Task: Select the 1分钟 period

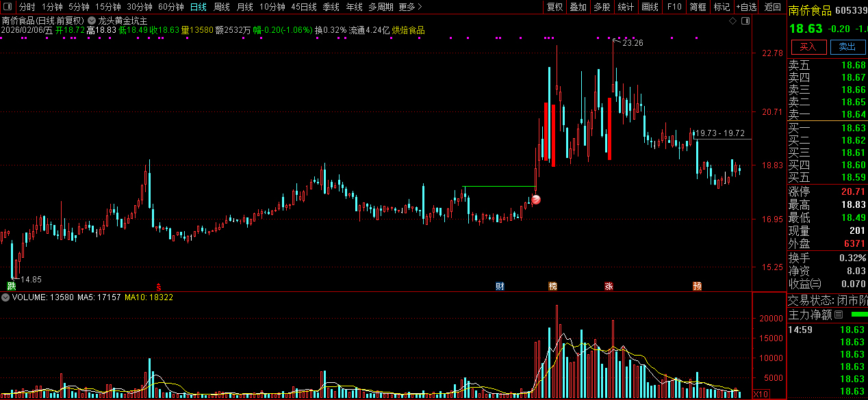Action: pos(52,7)
